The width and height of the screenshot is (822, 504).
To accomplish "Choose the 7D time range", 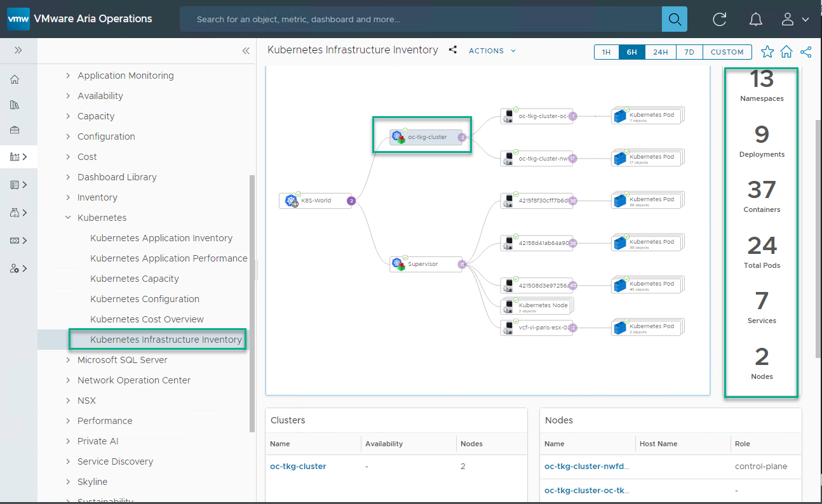I will (x=689, y=52).
